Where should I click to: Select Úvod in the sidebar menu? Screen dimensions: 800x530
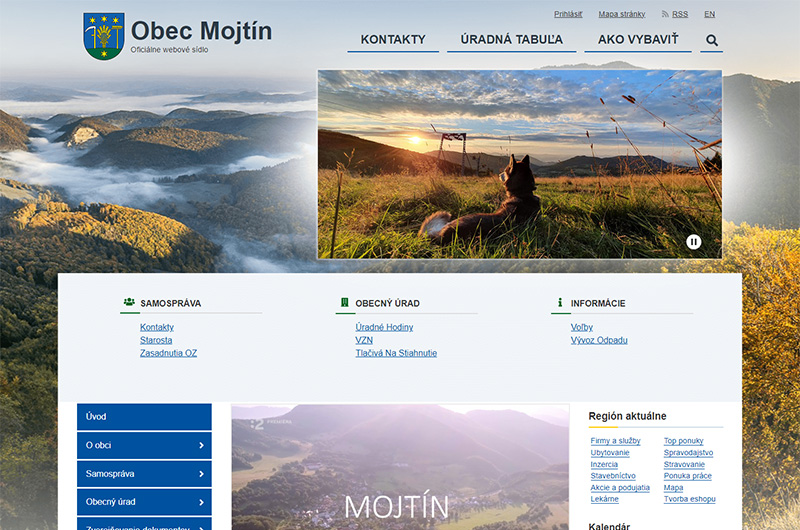[144, 417]
